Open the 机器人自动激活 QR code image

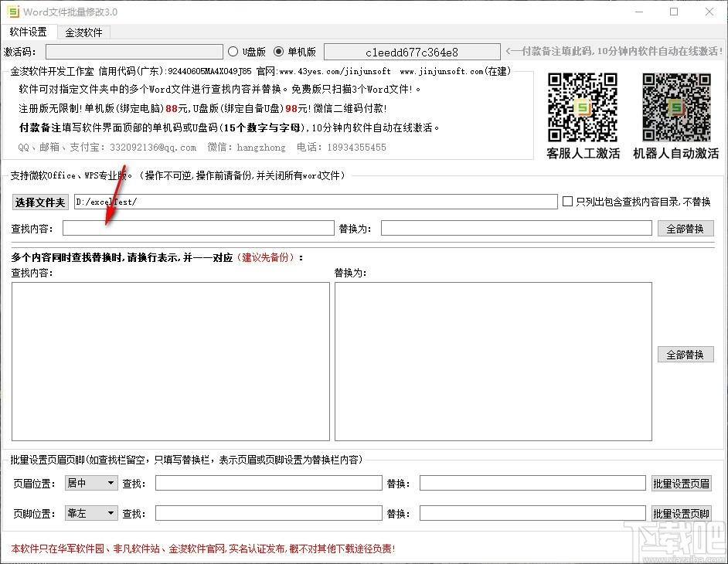[x=676, y=107]
